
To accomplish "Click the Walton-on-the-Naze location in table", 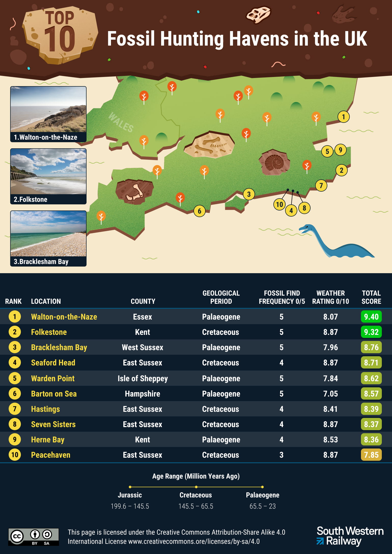I will [64, 317].
